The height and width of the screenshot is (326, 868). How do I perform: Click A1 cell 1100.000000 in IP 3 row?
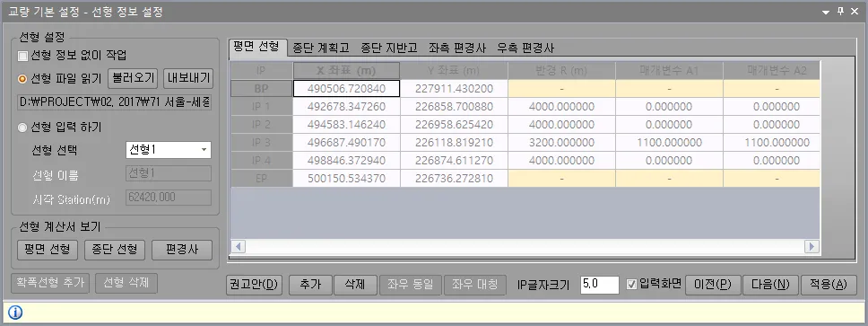[x=669, y=143]
